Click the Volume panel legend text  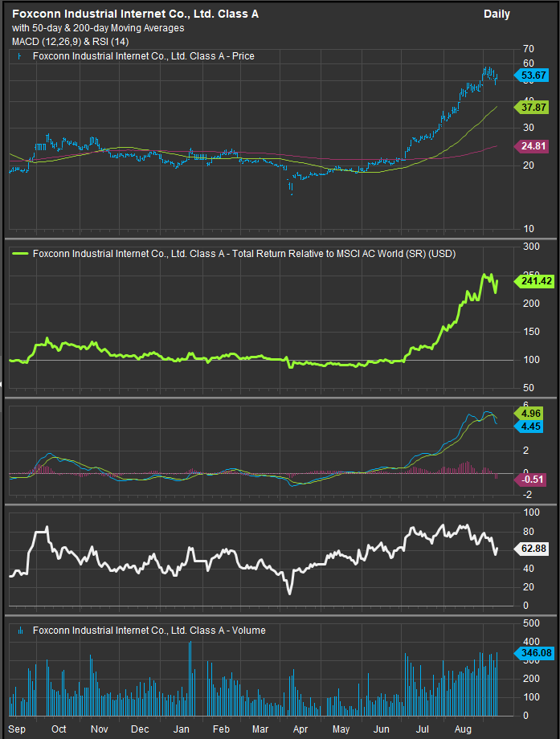[149, 631]
